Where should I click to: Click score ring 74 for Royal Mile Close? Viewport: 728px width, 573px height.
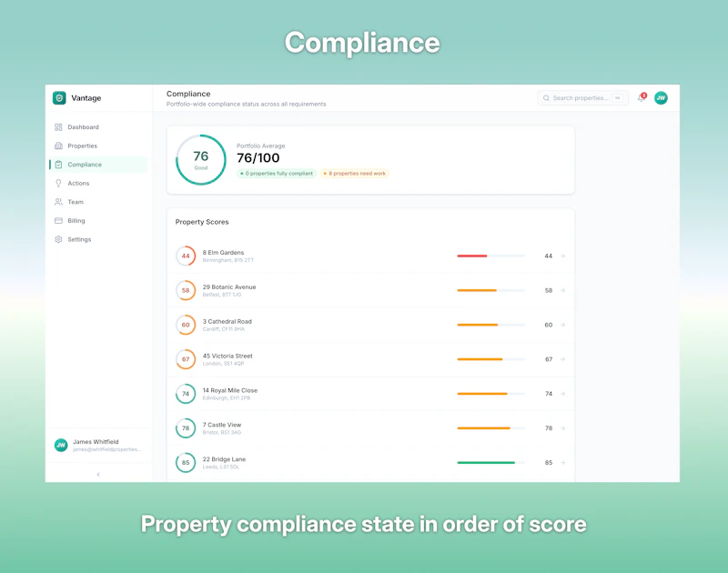point(186,394)
